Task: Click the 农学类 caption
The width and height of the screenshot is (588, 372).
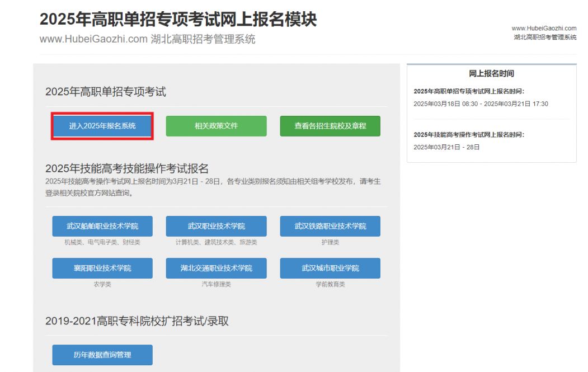Action: point(102,285)
